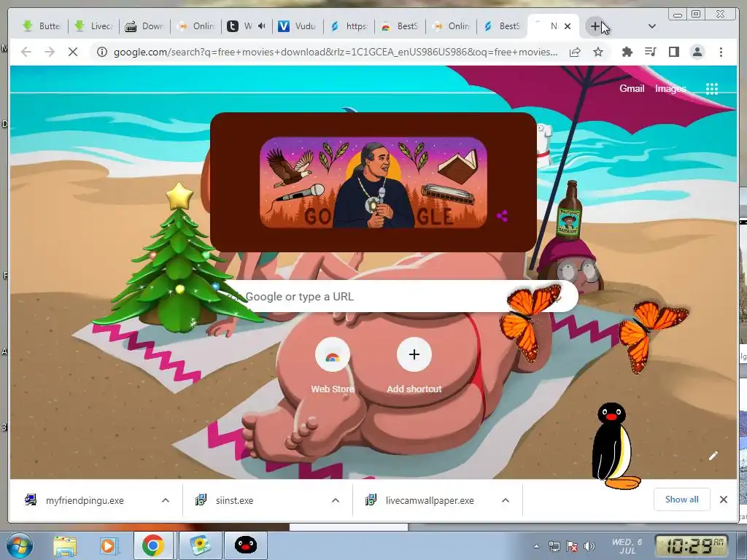
Task: Switch to the Vudu tab
Action: click(x=298, y=26)
